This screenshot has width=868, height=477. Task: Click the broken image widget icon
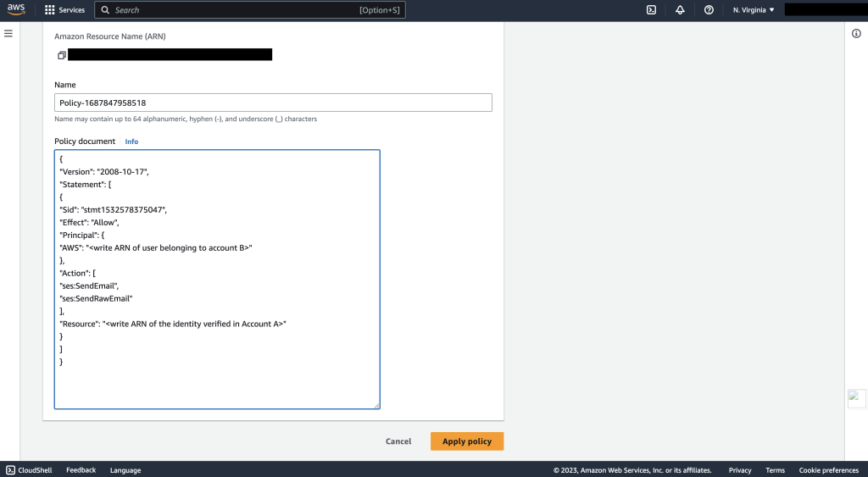point(856,398)
